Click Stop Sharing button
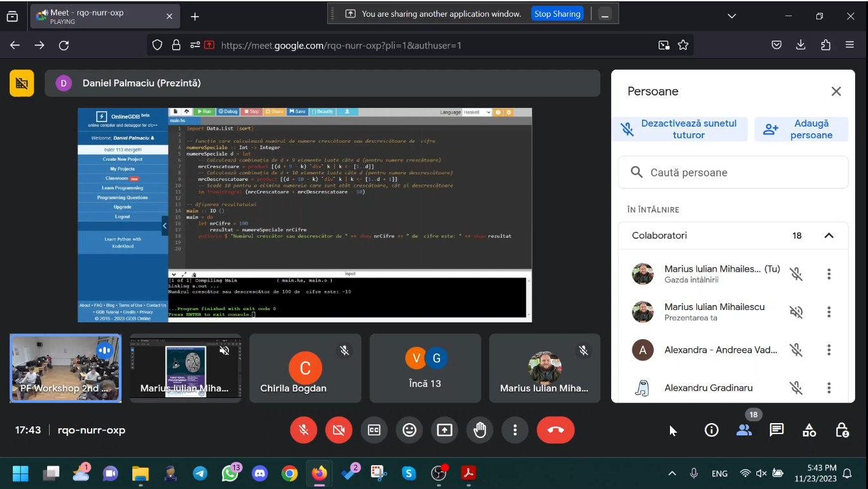This screenshot has height=489, width=868. tap(557, 14)
